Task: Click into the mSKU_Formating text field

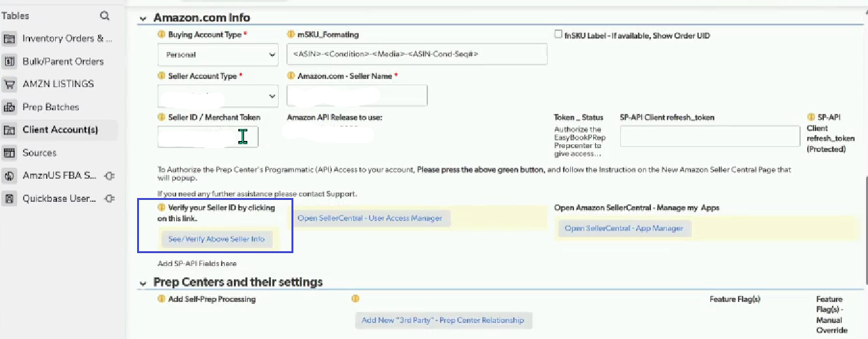Action: [x=417, y=54]
